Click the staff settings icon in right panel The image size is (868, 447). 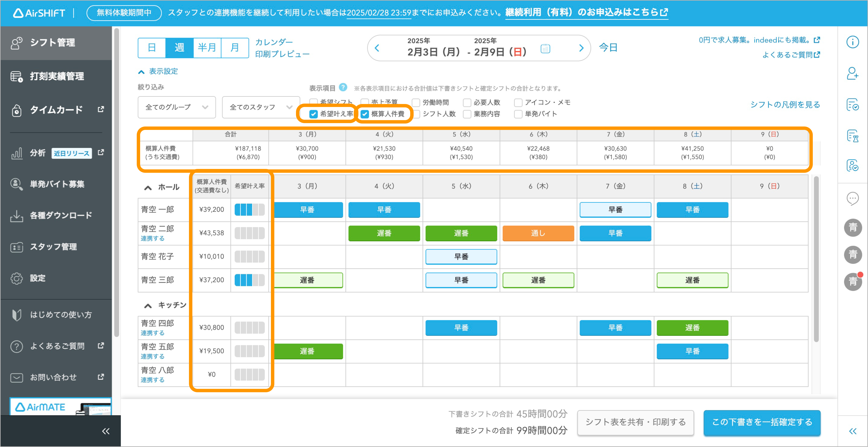852,165
